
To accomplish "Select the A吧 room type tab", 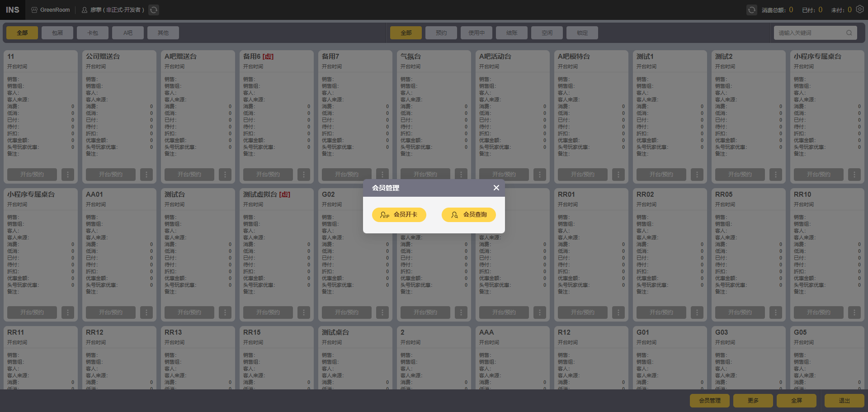I will point(128,33).
